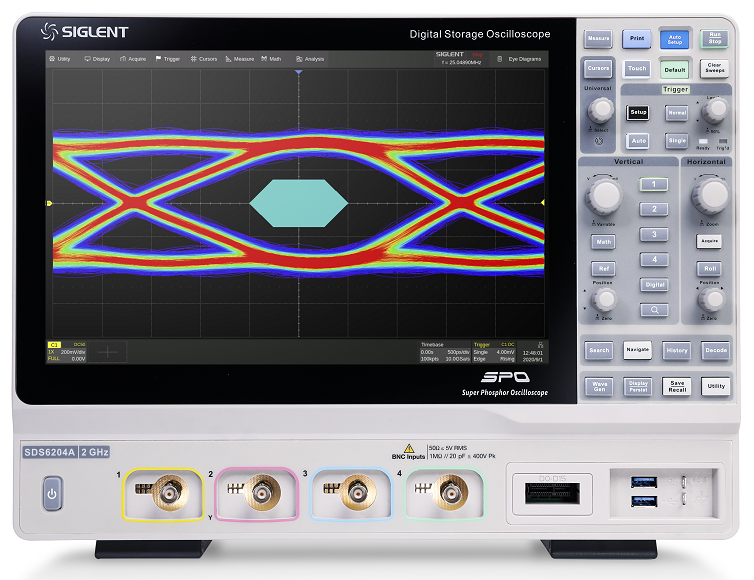
Task: Push the Search button
Action: pos(599,351)
